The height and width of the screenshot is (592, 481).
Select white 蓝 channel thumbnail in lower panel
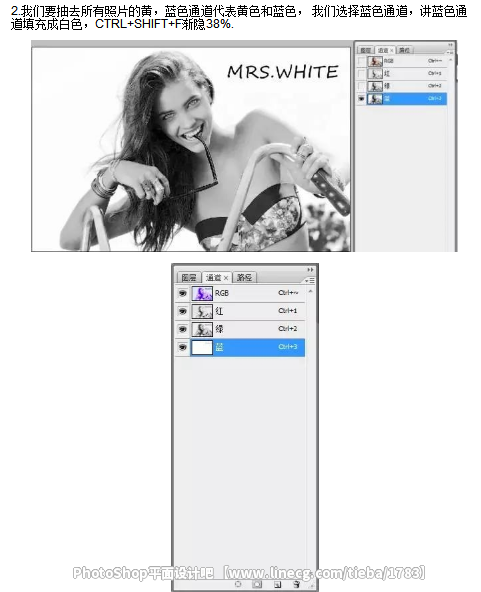(x=202, y=347)
